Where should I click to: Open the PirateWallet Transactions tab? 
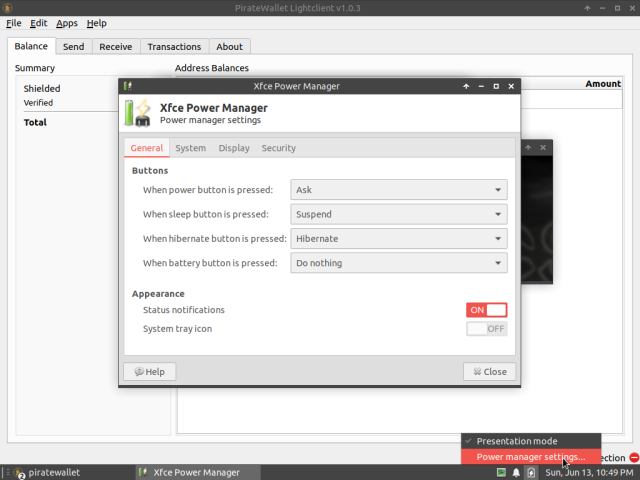point(174,47)
